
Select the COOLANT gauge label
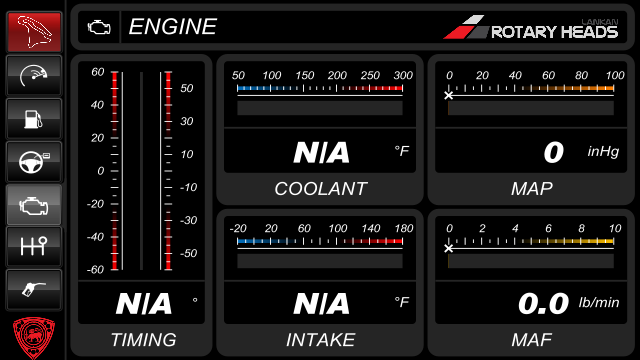(x=320, y=189)
